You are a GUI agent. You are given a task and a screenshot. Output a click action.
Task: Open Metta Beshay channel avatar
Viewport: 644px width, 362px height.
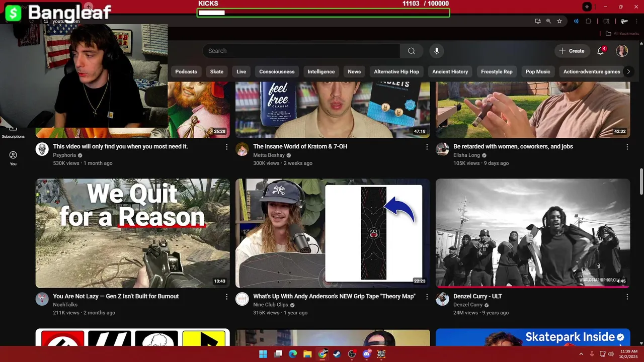(242, 149)
